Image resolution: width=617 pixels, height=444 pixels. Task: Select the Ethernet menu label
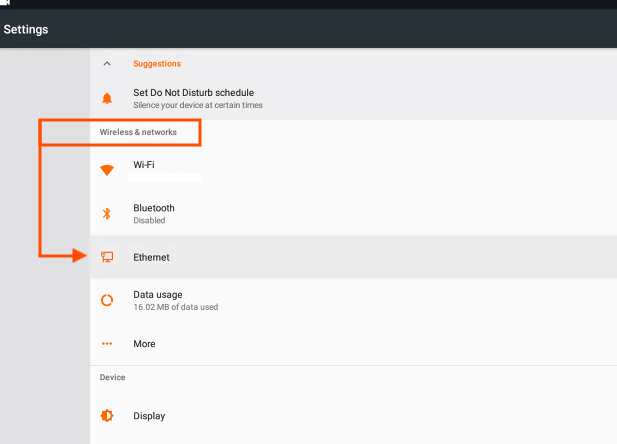[151, 257]
